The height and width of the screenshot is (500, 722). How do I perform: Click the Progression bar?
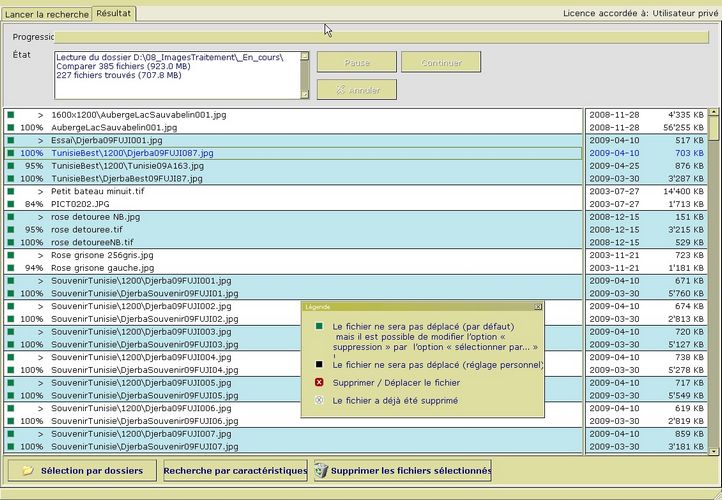380,37
